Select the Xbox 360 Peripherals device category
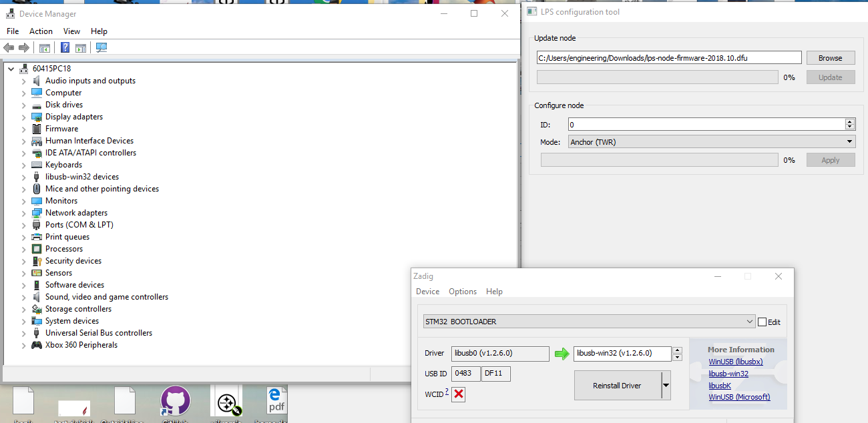This screenshot has width=868, height=423. tap(81, 345)
